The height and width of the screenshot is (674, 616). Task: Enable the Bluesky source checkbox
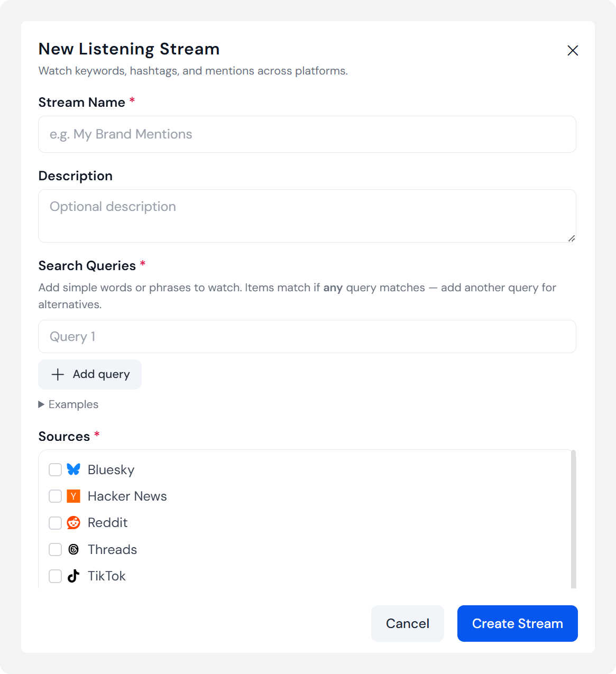point(55,469)
